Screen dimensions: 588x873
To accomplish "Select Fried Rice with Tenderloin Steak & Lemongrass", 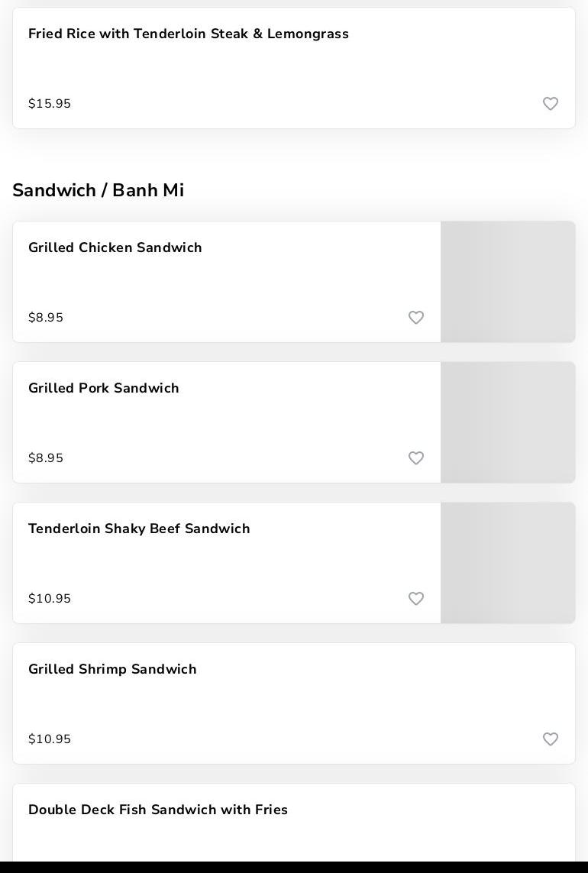I will point(189,34).
